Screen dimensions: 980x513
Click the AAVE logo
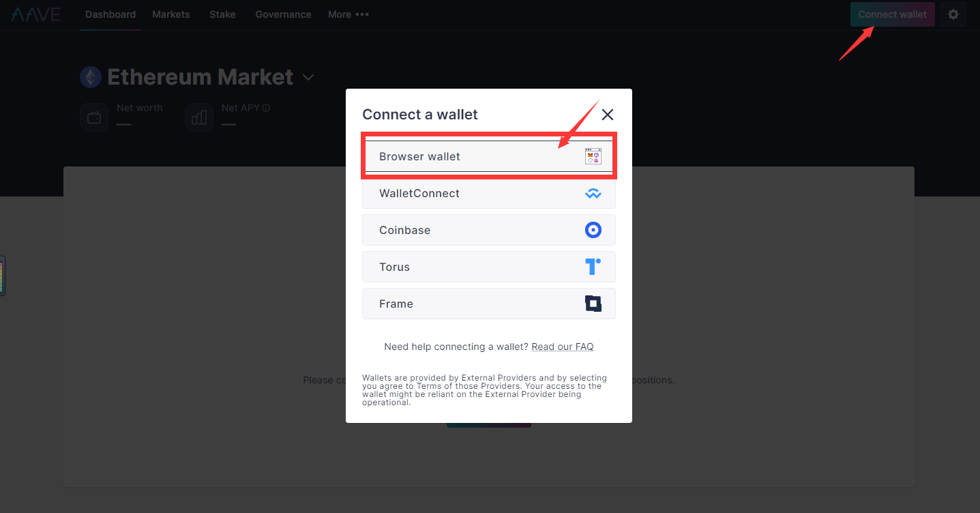(x=36, y=14)
